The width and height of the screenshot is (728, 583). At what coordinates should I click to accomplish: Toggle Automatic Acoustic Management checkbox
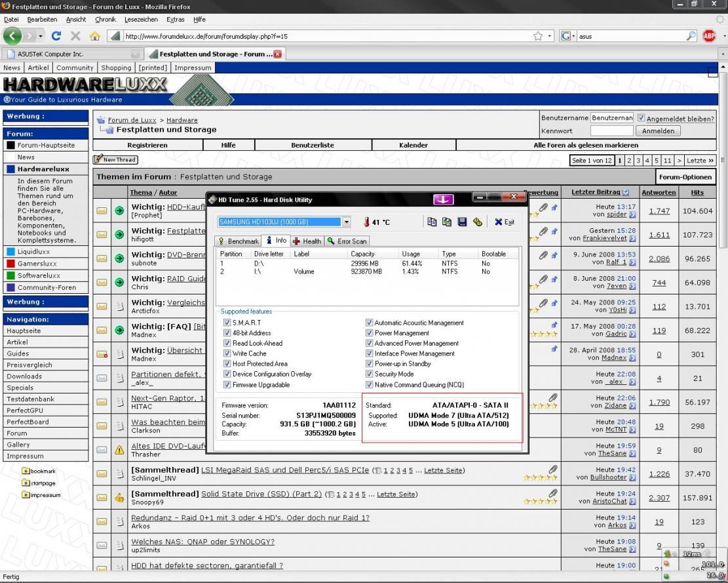(x=369, y=323)
